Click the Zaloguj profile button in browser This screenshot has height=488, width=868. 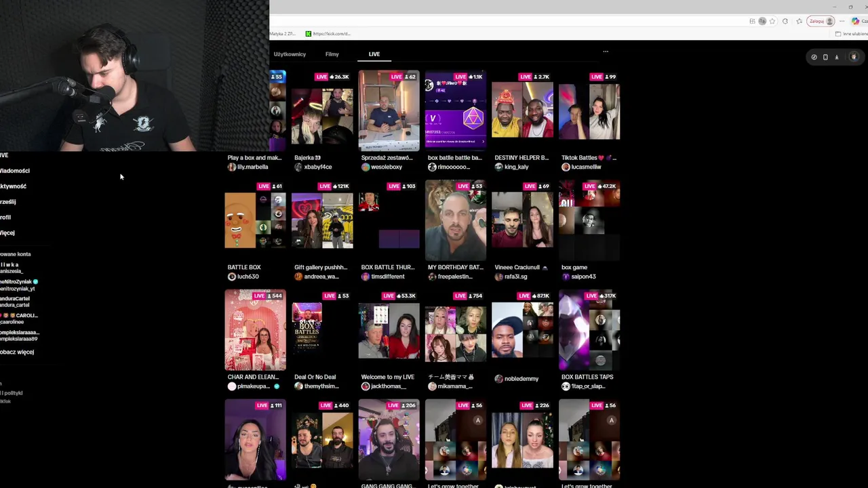(x=821, y=21)
